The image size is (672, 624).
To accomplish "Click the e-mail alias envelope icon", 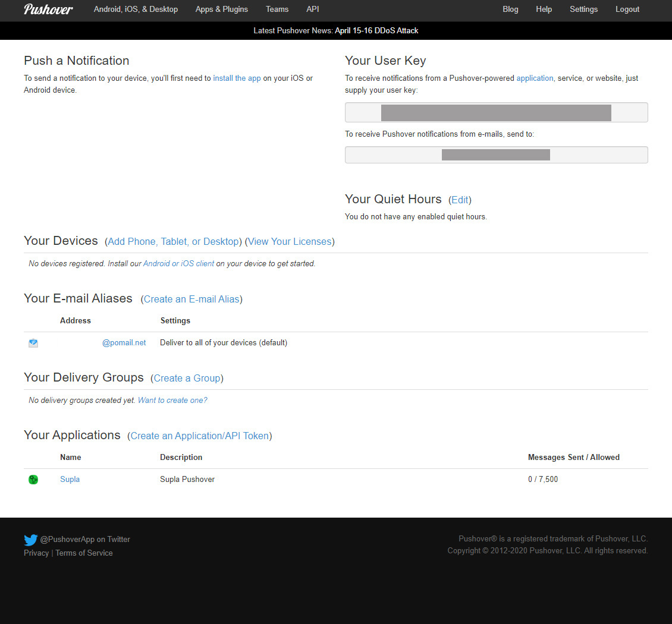I will tap(33, 343).
